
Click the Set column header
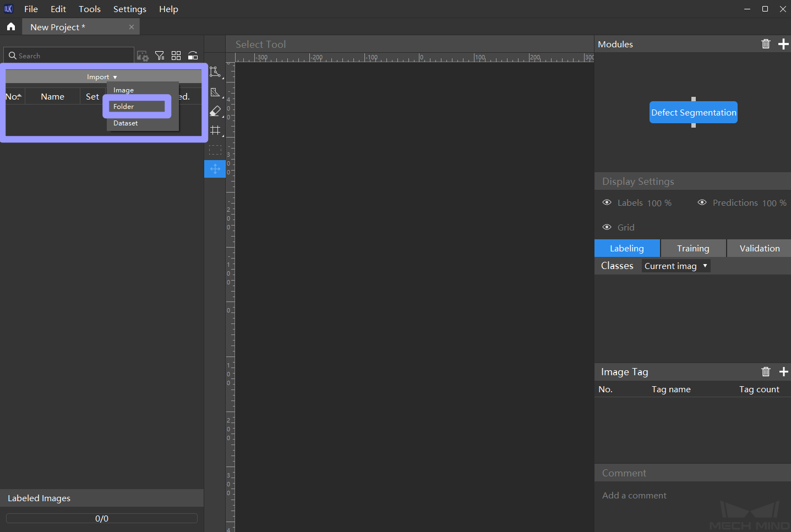(92, 96)
